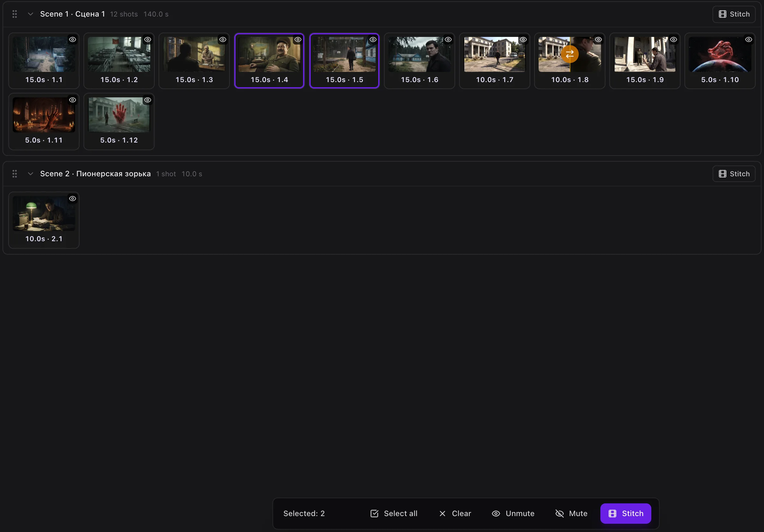Toggle visibility eye on shot 1.2

coord(148,39)
